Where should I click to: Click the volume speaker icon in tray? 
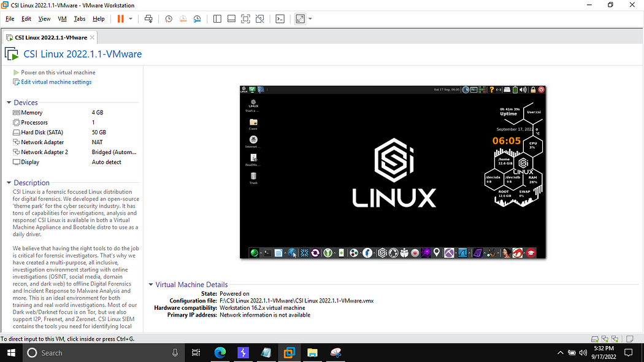[583, 353]
